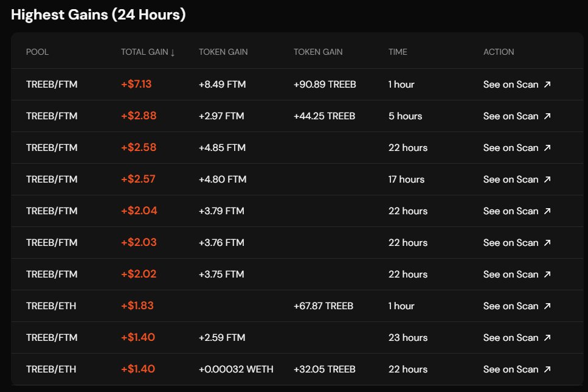Click the +32.05 TREEB token gain

(325, 369)
